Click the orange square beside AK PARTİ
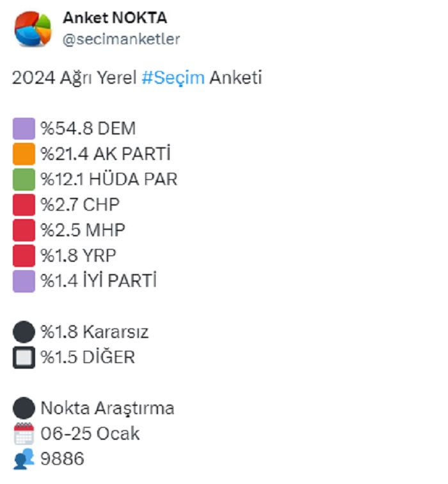 tap(24, 154)
